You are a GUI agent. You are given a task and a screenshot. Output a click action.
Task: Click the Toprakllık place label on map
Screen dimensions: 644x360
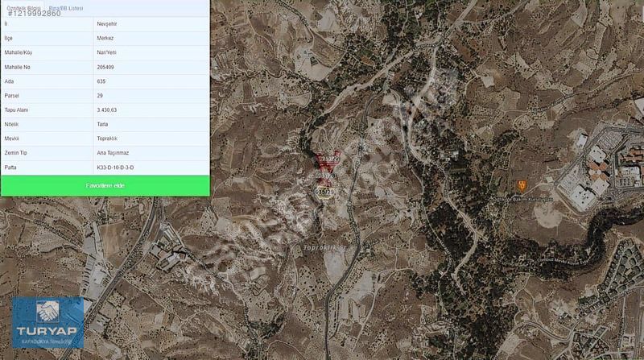coord(320,247)
